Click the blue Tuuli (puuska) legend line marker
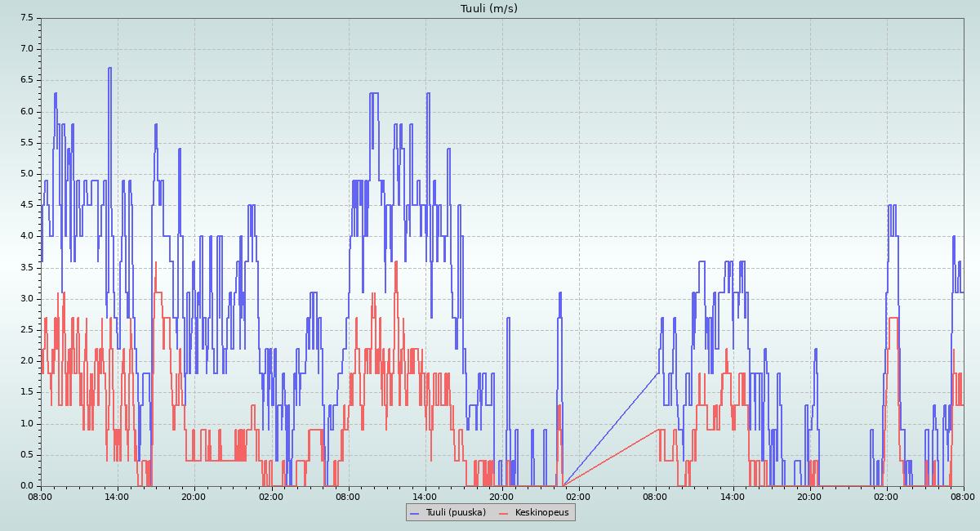Image resolution: width=980 pixels, height=531 pixels. pos(415,513)
